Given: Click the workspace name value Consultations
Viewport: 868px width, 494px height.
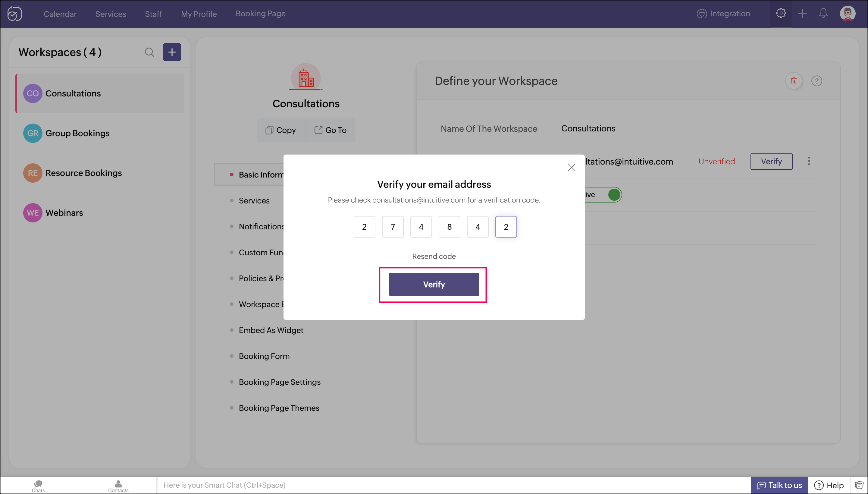Looking at the screenshot, I should 588,129.
